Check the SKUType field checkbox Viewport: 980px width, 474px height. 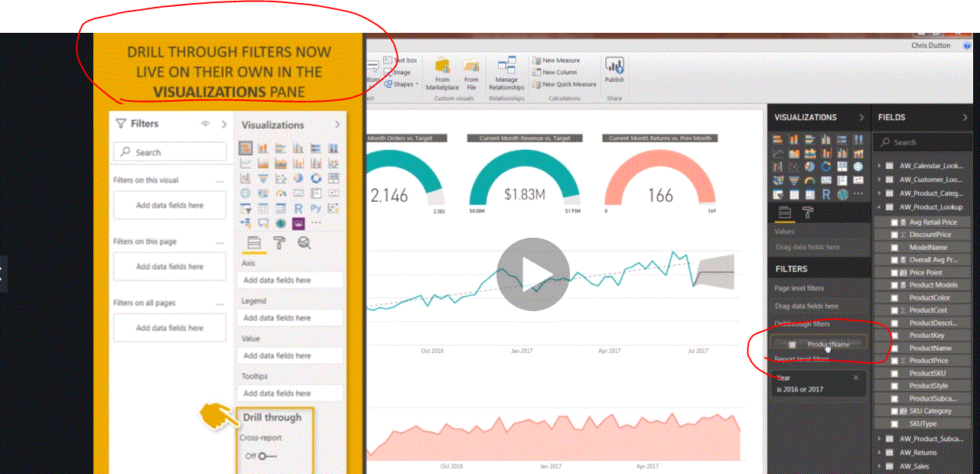point(894,424)
